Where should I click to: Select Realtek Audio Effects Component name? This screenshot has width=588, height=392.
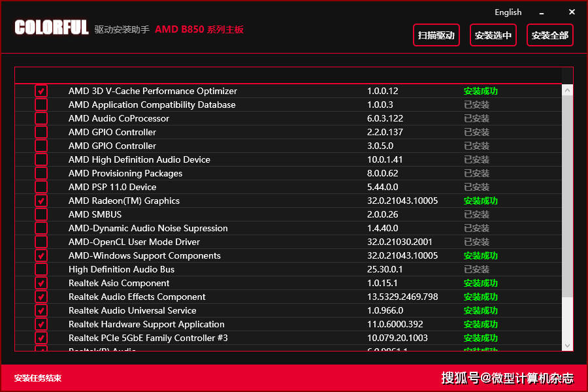[x=137, y=297]
